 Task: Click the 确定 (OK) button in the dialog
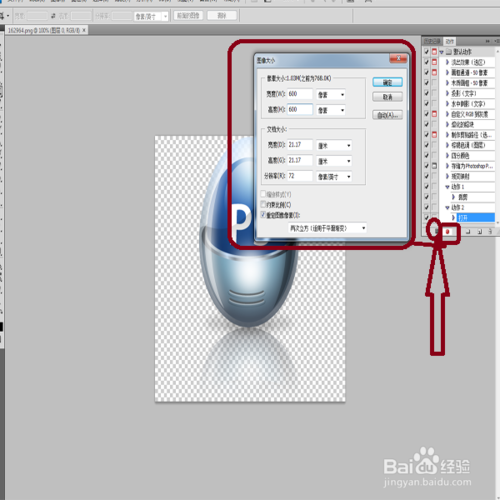[387, 82]
